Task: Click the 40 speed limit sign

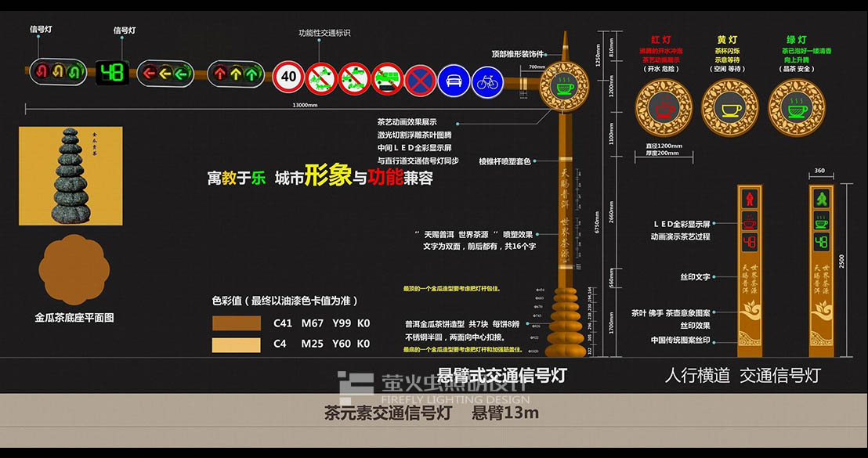Action: (289, 76)
